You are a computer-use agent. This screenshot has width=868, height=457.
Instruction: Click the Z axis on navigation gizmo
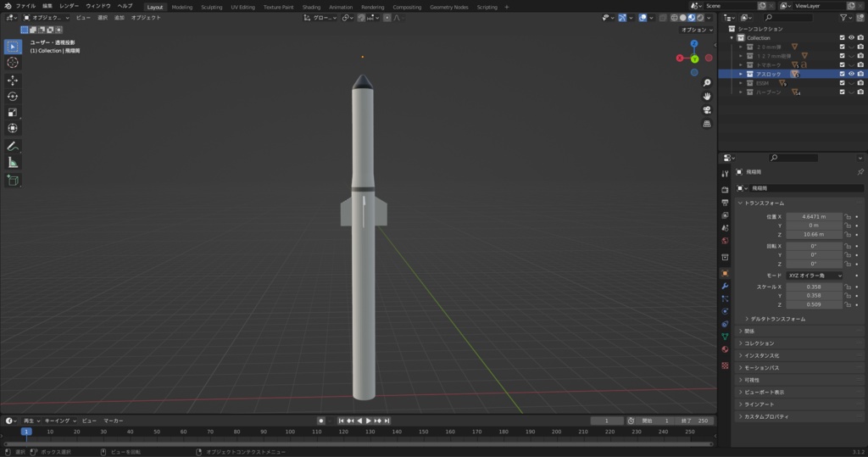[694, 44]
